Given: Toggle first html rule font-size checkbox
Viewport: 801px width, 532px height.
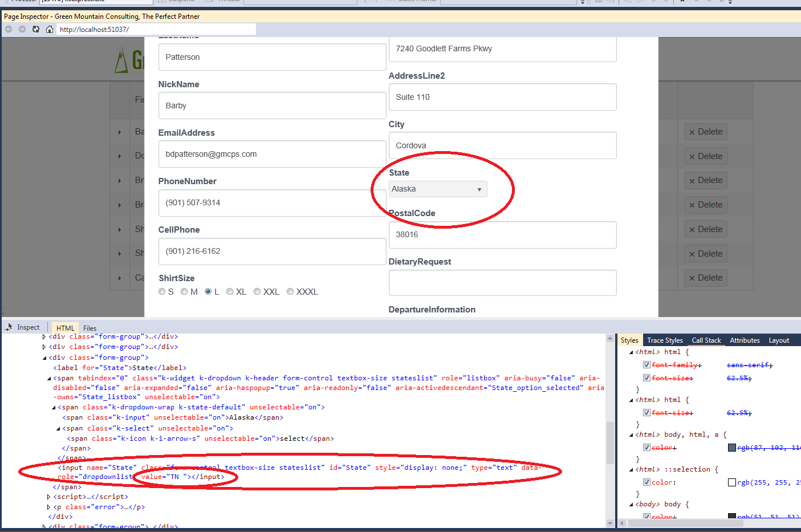Looking at the screenshot, I should 647,377.
